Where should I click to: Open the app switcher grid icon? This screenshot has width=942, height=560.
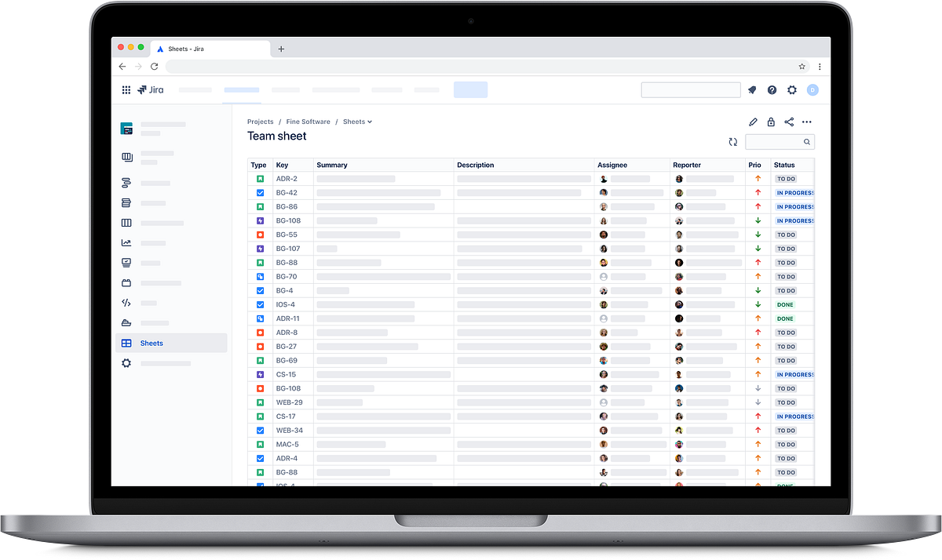click(126, 89)
